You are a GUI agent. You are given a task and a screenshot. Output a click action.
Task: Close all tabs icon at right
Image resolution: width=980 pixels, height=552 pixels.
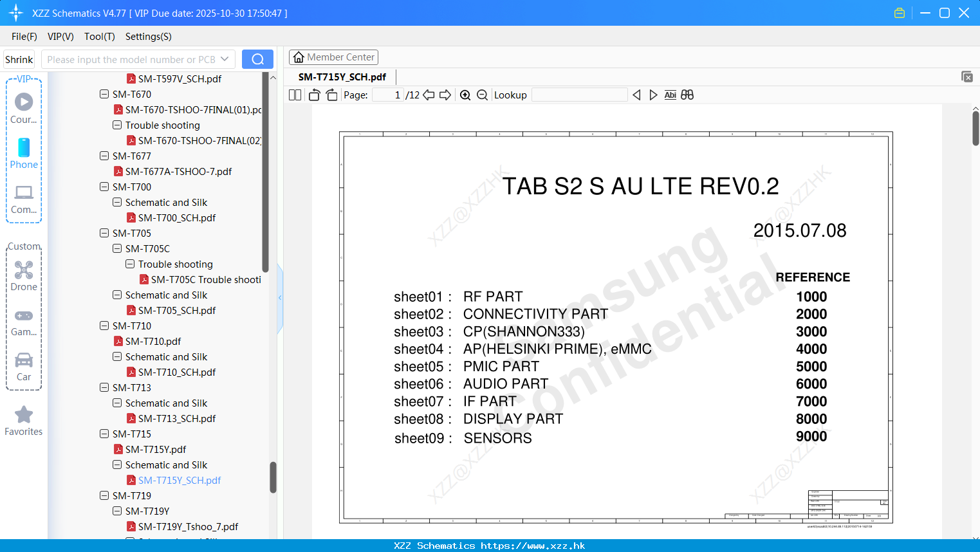pyautogui.click(x=967, y=77)
